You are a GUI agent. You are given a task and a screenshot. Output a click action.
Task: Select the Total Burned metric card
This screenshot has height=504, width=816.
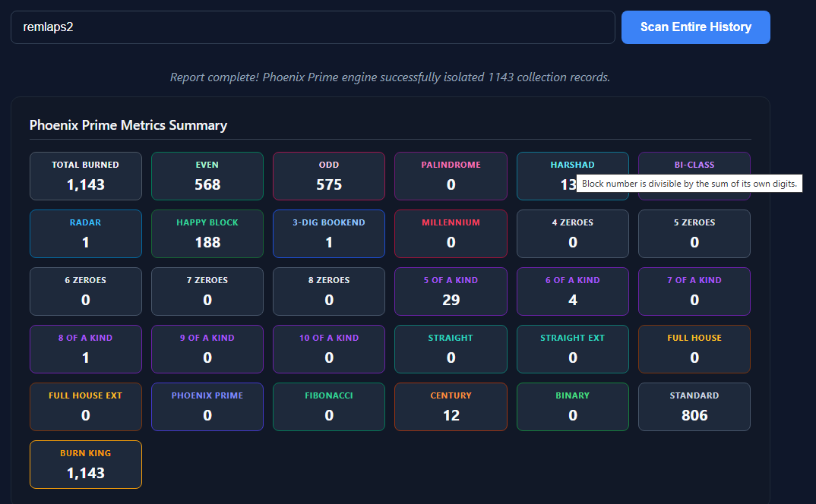coord(86,176)
